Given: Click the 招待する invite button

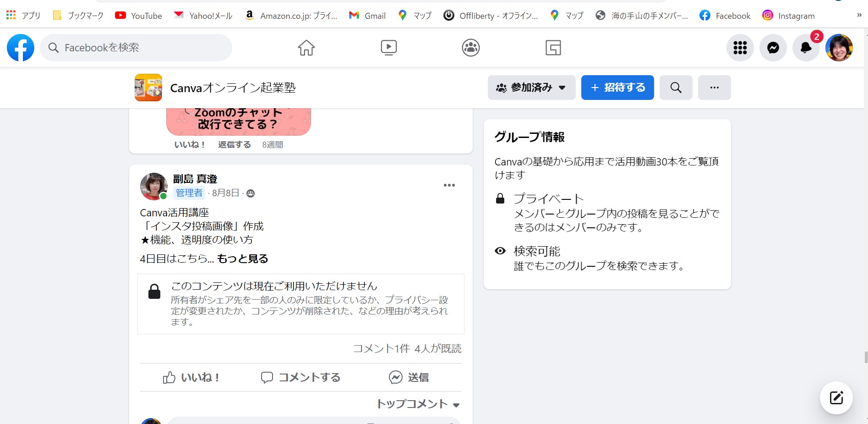Looking at the screenshot, I should [x=617, y=88].
